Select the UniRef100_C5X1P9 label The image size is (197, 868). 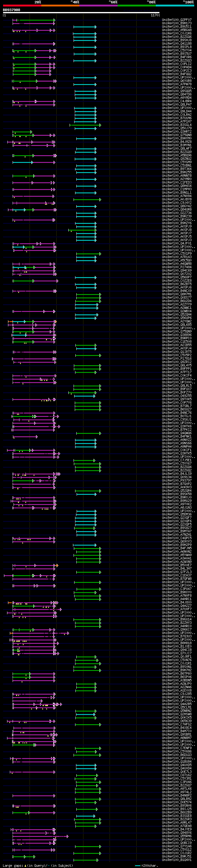(x=177, y=253)
